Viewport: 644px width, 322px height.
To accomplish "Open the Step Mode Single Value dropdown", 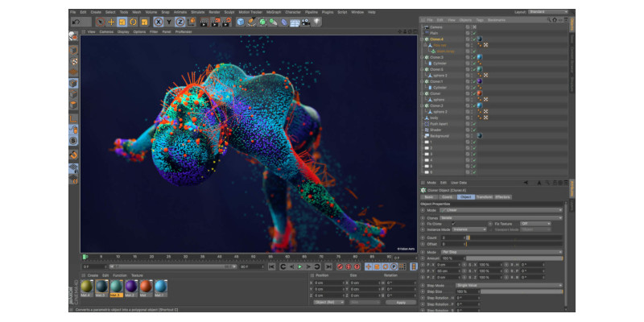I will coord(510,285).
